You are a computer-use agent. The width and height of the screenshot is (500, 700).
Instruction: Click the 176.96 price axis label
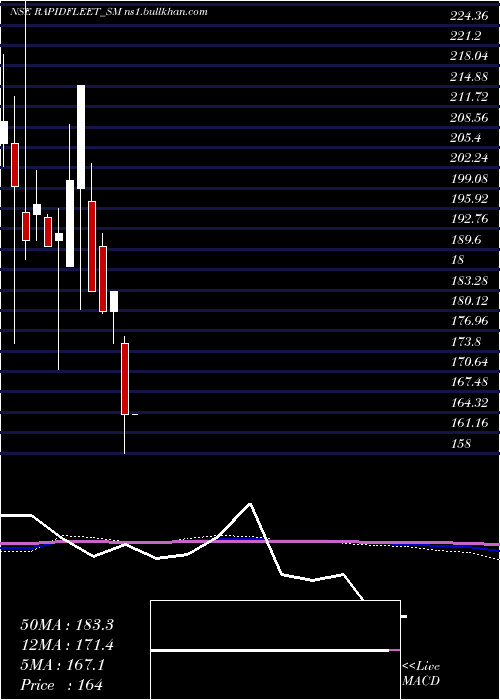coord(469,321)
